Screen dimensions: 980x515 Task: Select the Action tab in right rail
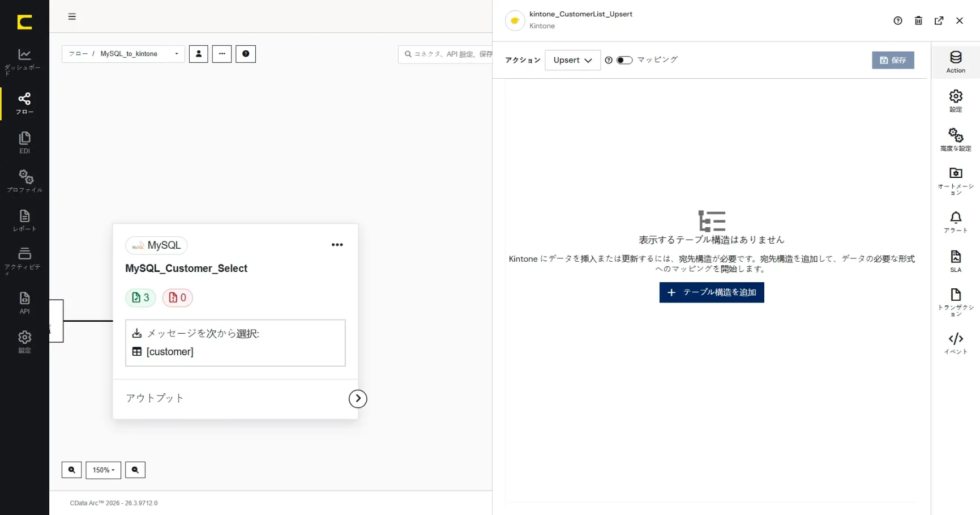coord(956,62)
